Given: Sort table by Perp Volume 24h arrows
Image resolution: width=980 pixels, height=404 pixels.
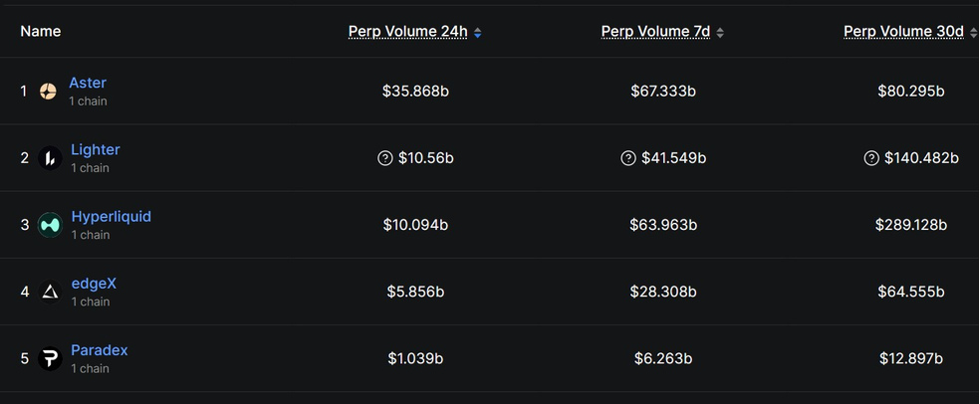Looking at the screenshot, I should click(x=478, y=32).
